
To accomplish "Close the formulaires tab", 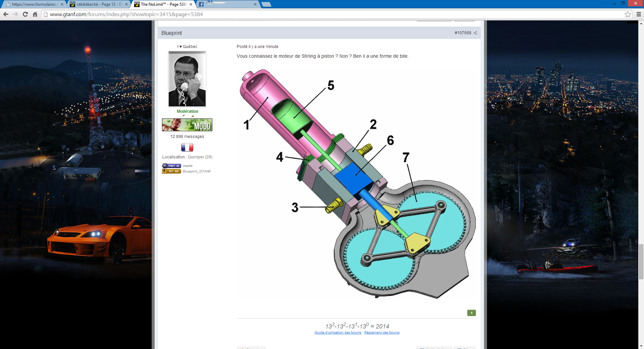I will (x=62, y=4).
